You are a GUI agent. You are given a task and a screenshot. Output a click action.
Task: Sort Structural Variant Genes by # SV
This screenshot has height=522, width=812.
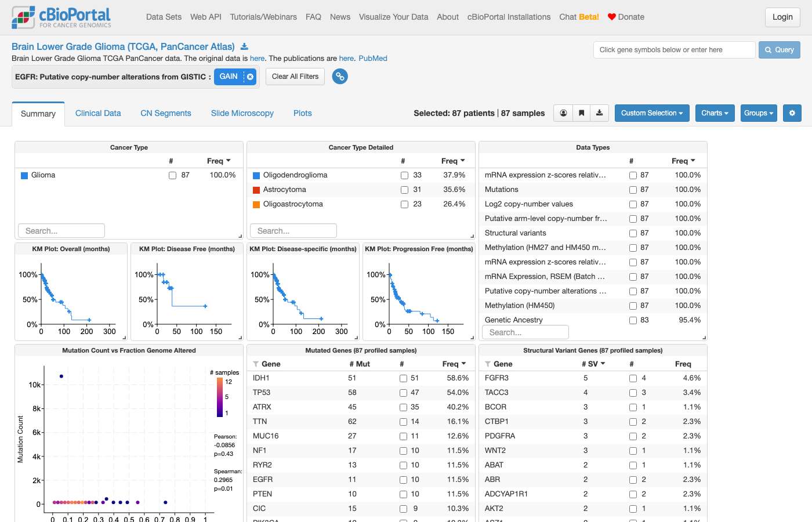coord(593,364)
